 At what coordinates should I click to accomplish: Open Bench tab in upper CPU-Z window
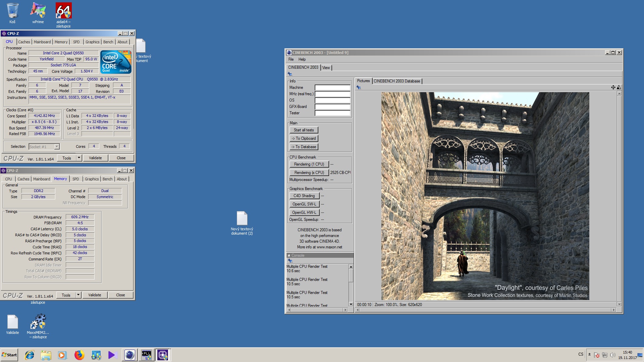pos(108,42)
